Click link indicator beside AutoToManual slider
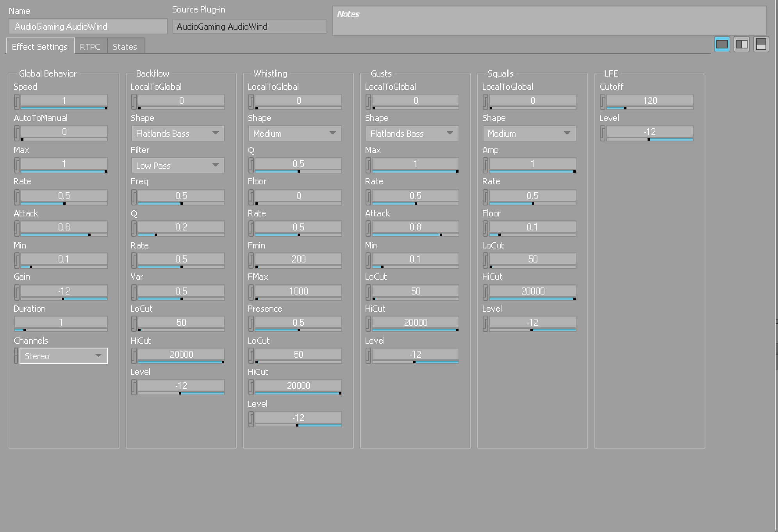The height and width of the screenshot is (532, 778). 17,133
